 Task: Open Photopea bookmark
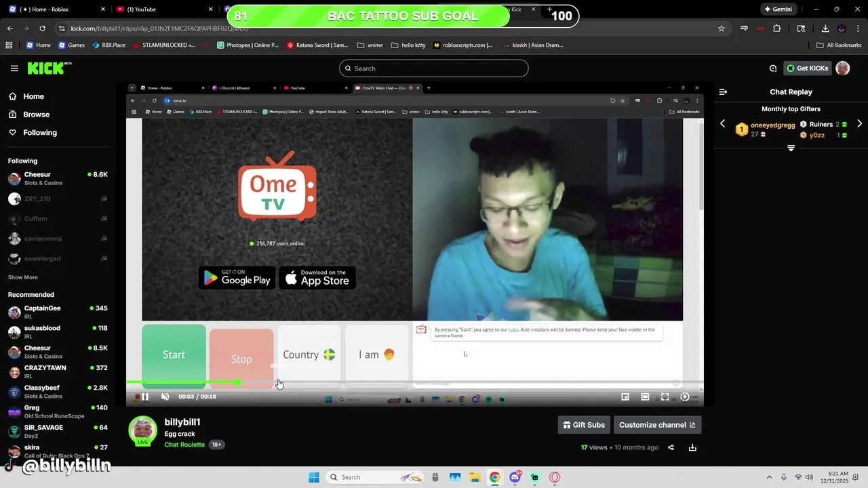[x=248, y=45]
